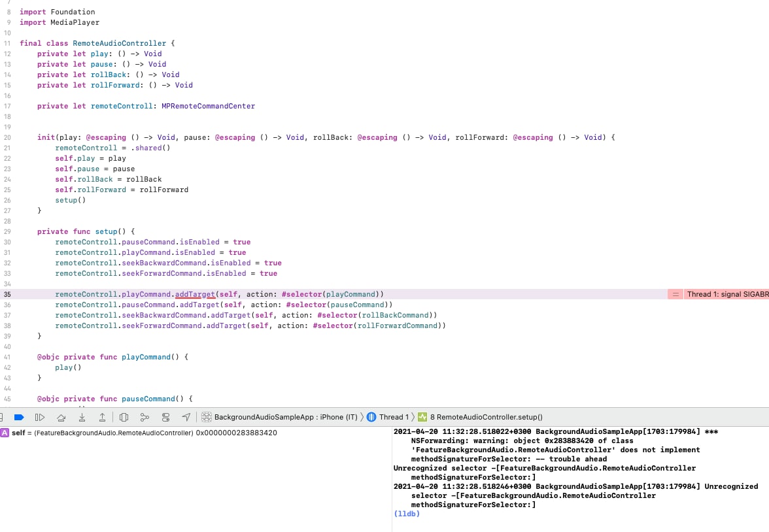Click the green stack frame icon
Image resolution: width=769 pixels, height=532 pixels.
422,417
